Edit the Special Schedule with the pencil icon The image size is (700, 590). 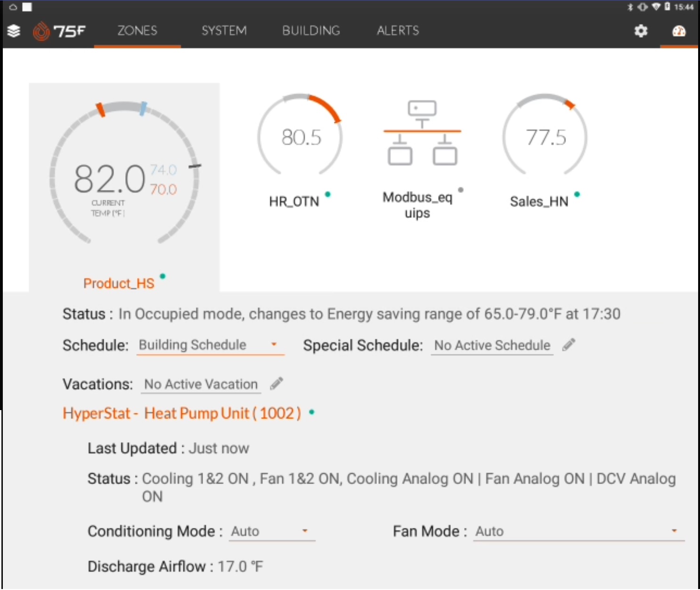pos(569,345)
